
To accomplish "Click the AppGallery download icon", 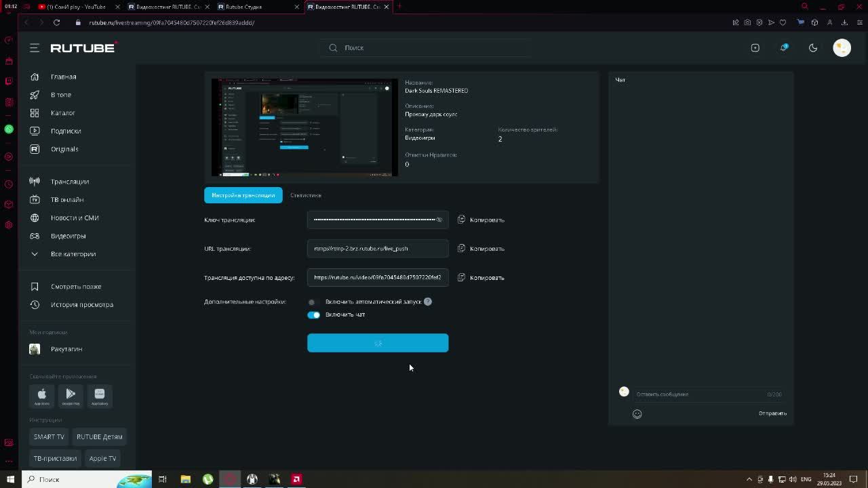I will pyautogui.click(x=100, y=395).
